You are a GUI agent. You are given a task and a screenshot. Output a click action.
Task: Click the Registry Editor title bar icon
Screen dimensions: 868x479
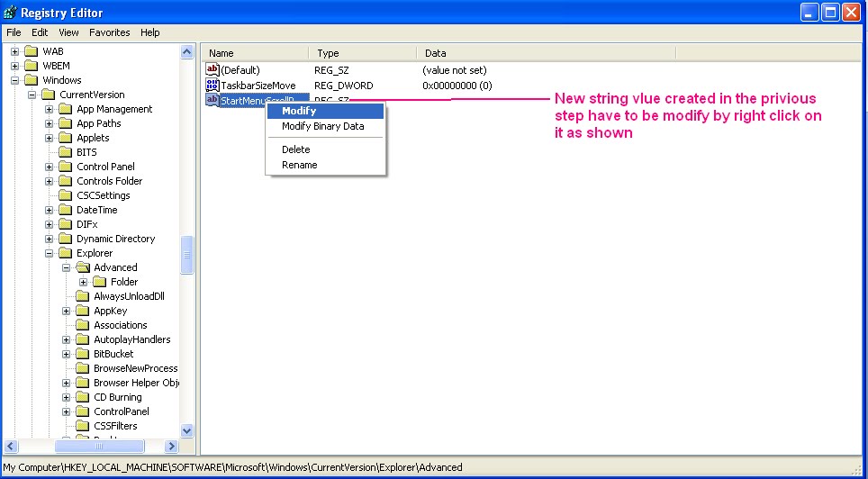coord(11,12)
